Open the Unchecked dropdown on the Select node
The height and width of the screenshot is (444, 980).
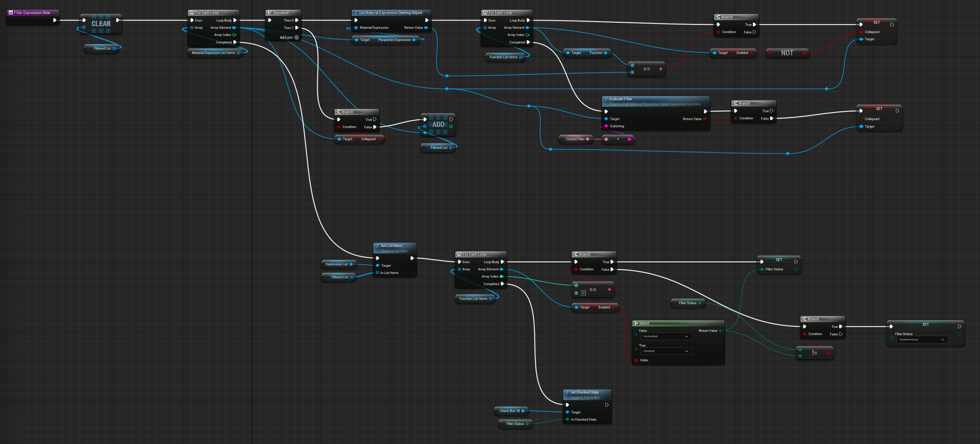point(666,337)
